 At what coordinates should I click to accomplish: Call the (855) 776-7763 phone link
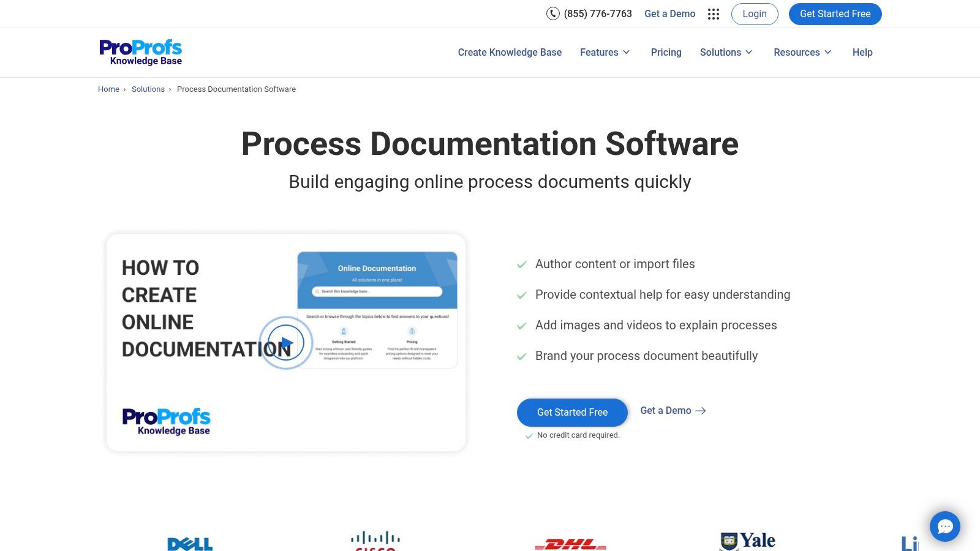pos(598,13)
